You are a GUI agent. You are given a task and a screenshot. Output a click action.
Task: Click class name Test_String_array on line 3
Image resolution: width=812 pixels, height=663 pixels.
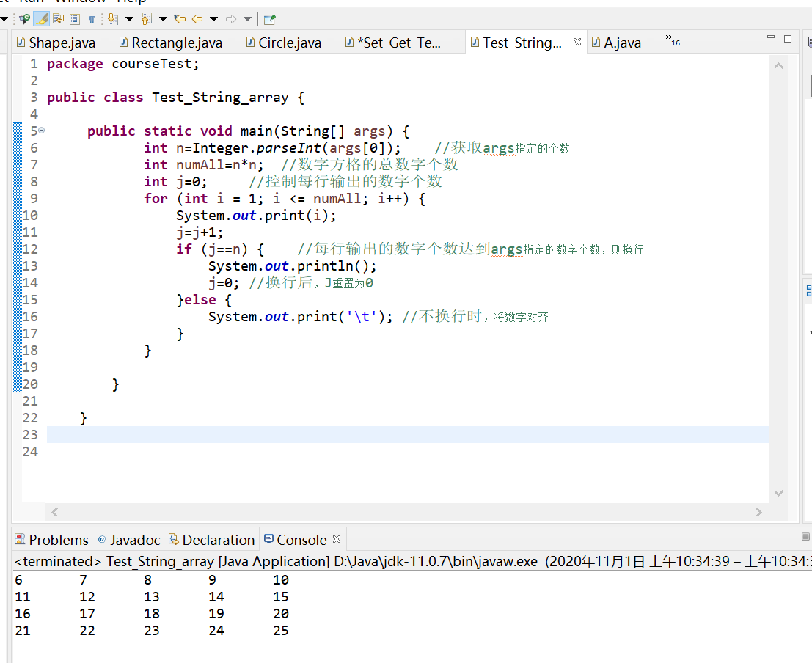220,98
